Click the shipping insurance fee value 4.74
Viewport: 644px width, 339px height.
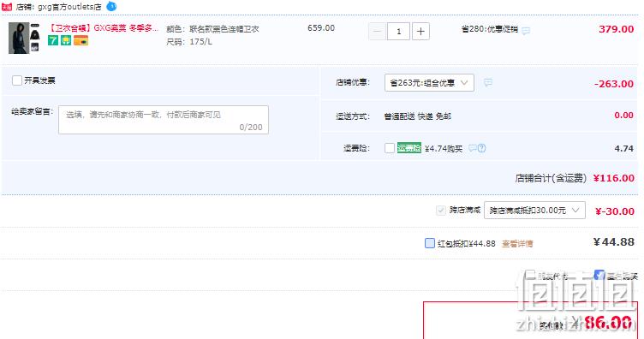click(x=623, y=149)
